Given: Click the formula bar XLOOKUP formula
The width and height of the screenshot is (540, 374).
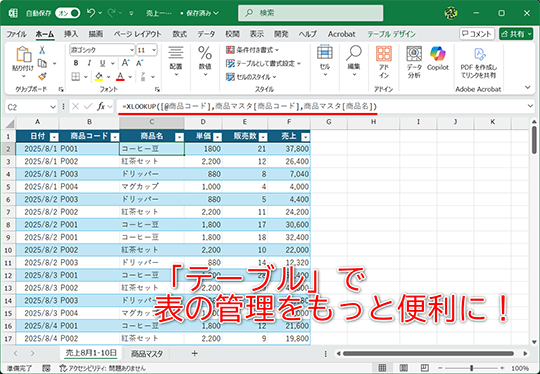Looking at the screenshot, I should point(249,106).
